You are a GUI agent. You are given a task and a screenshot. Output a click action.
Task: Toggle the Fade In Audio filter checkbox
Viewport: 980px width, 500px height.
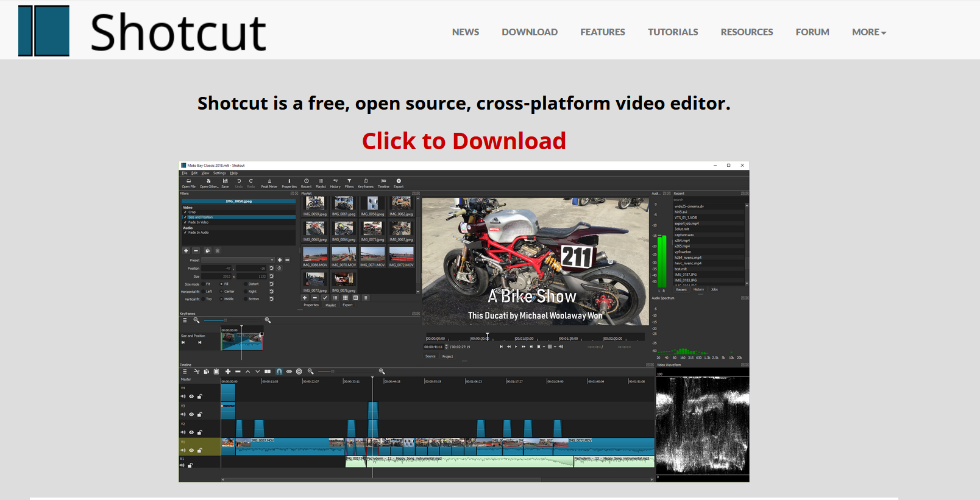[185, 232]
